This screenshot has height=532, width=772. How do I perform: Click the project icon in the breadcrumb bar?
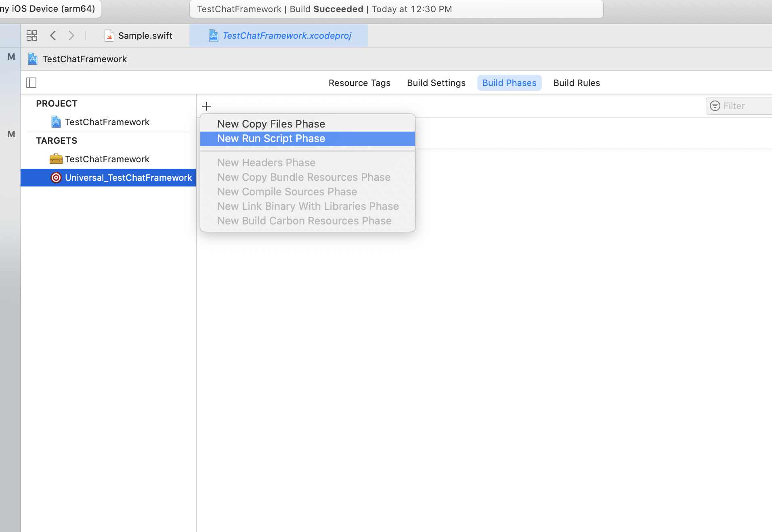tap(33, 59)
